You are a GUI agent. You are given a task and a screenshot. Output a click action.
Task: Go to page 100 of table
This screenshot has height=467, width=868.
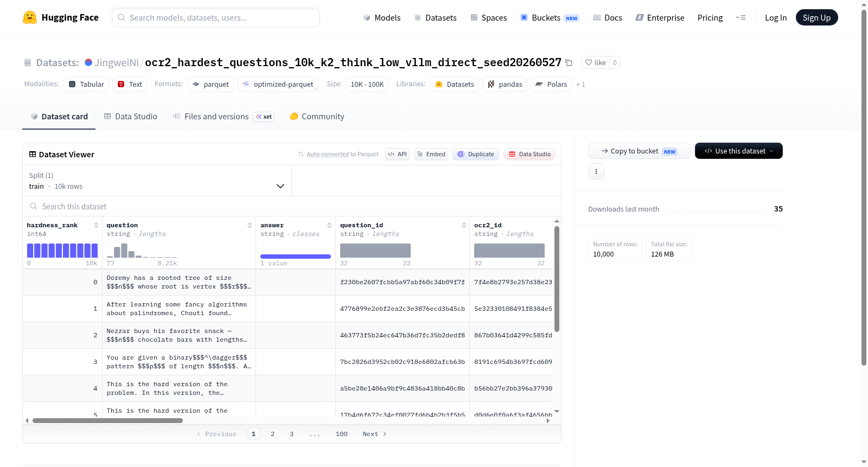[x=342, y=434]
